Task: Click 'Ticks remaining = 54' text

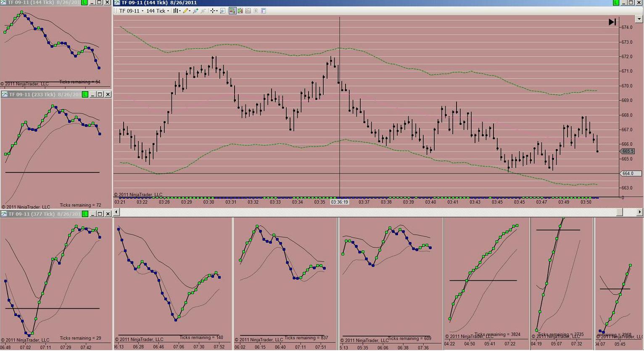Action: pos(80,82)
